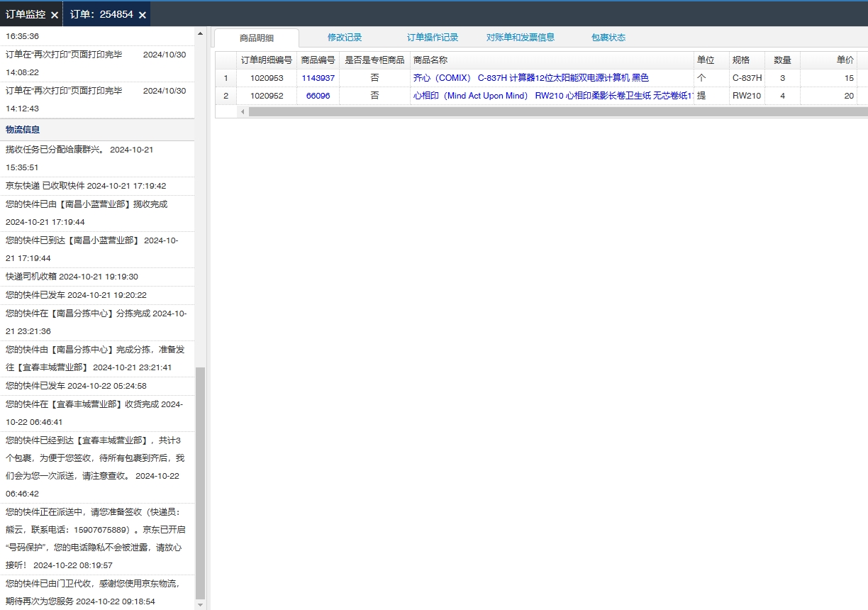Sort by 订单明细编号 column header
This screenshot has height=610, width=868.
[x=267, y=60]
